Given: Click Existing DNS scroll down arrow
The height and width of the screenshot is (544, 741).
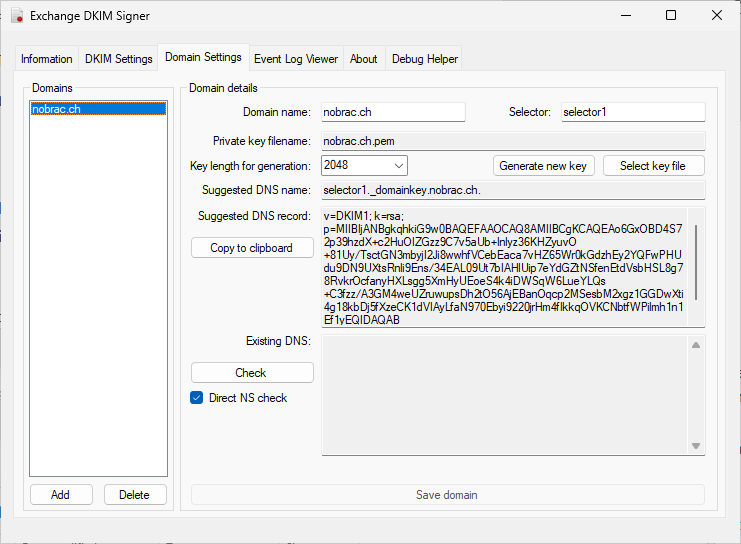Looking at the screenshot, I should click(x=696, y=446).
